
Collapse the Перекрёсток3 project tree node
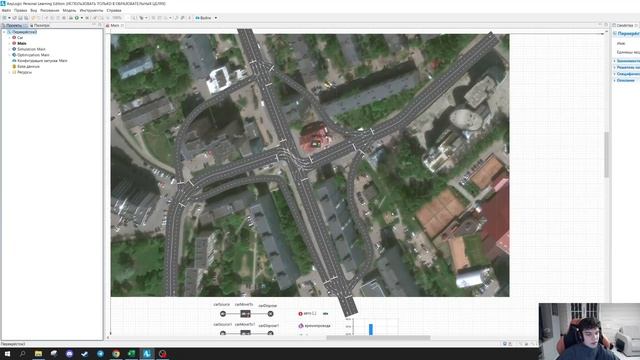pyautogui.click(x=4, y=32)
